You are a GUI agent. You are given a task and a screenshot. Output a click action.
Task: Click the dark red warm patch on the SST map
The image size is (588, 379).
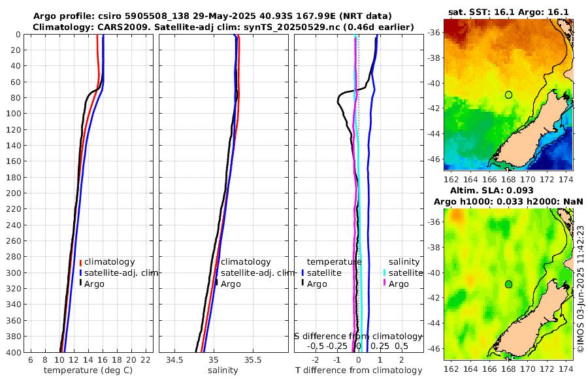tap(455, 29)
